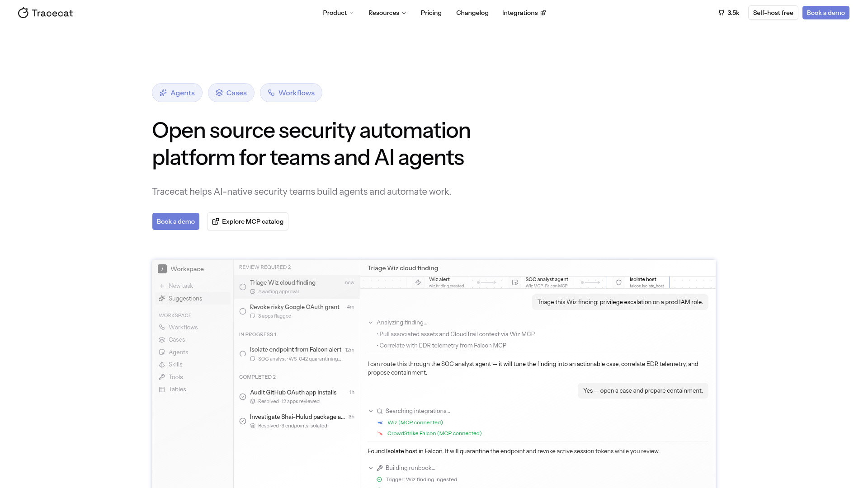Screen dimensions: 868x488
Task: Click the Workflows sidebar icon
Action: (x=162, y=327)
